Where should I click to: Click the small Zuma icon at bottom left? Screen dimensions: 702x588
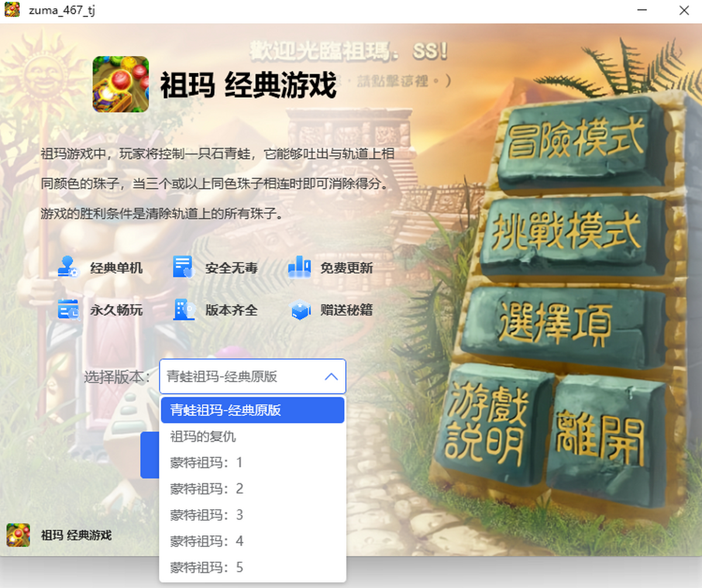click(x=18, y=535)
